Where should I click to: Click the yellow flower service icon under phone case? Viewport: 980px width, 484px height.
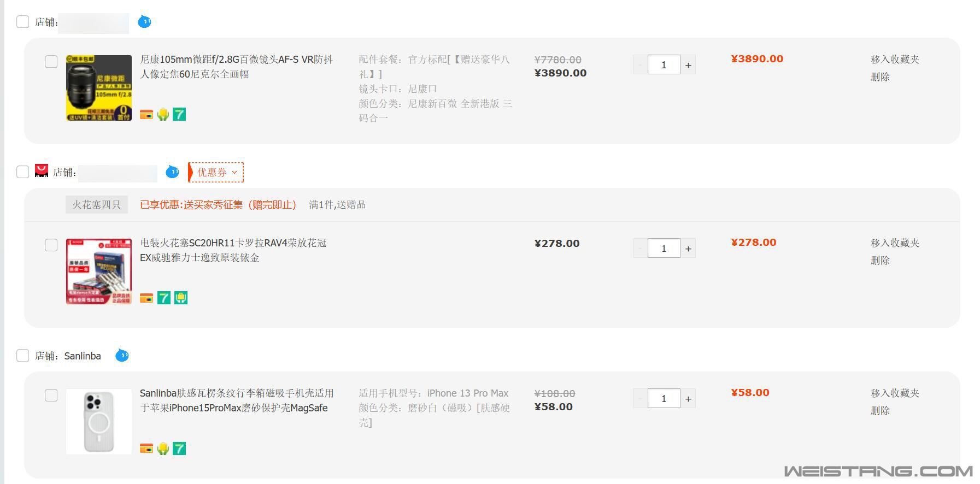[163, 448]
